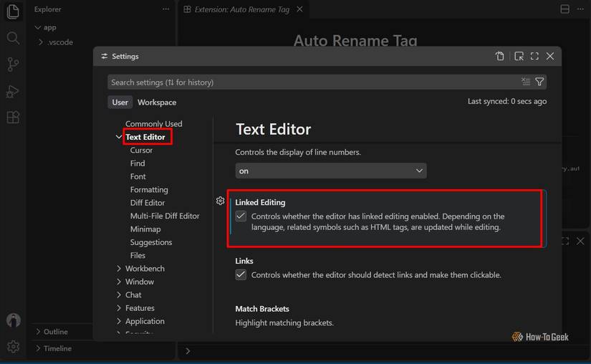Expand the Timeline panel

pos(38,348)
